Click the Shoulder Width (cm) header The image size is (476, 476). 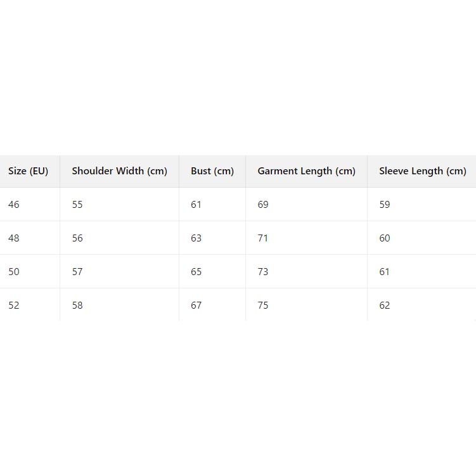[x=119, y=171]
